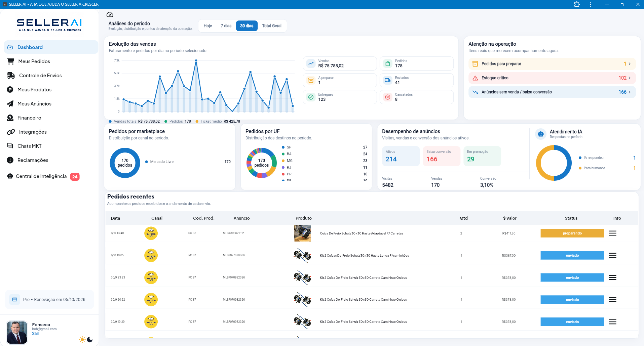The image size is (644, 346).
Task: Click the Fonseca user profile photo
Action: [x=17, y=333]
